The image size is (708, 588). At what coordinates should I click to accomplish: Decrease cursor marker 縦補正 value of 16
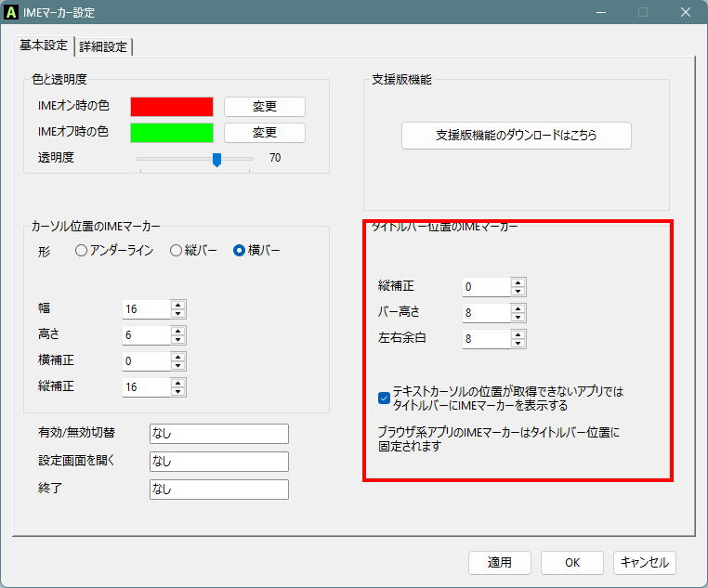coord(177,392)
